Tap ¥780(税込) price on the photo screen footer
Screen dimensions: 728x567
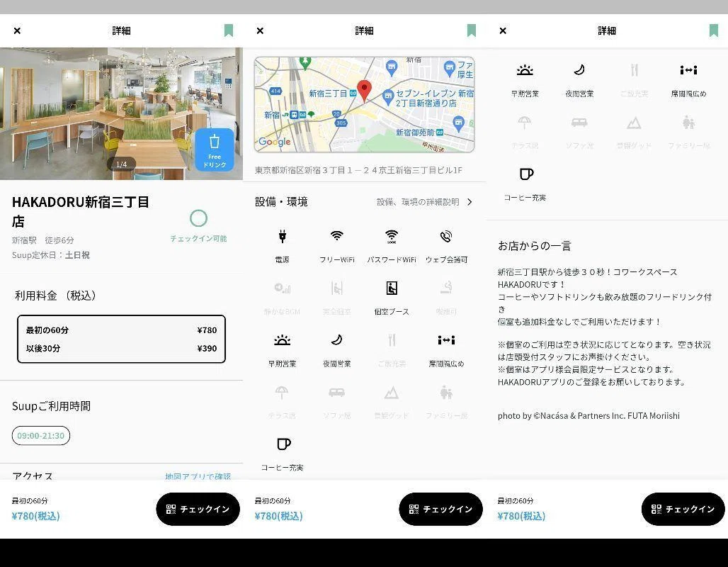tap(35, 516)
